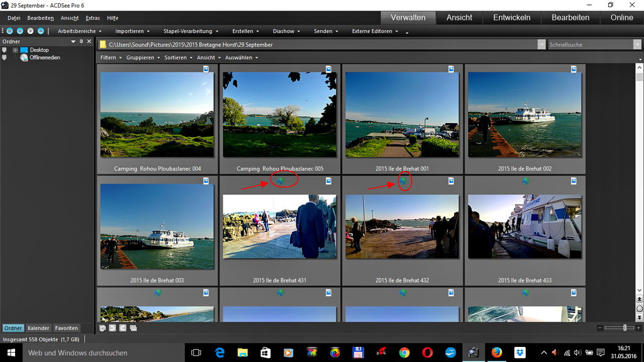The height and width of the screenshot is (362, 644).
Task: Click the zoom slider handle for thumbnails
Action: point(625,328)
